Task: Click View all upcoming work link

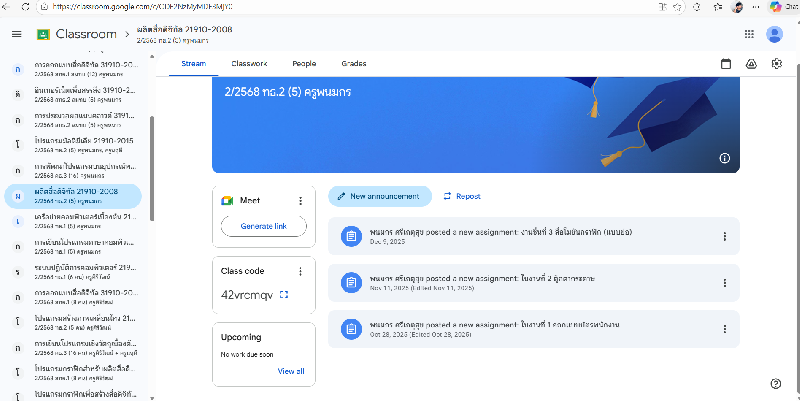Action: 291,371
